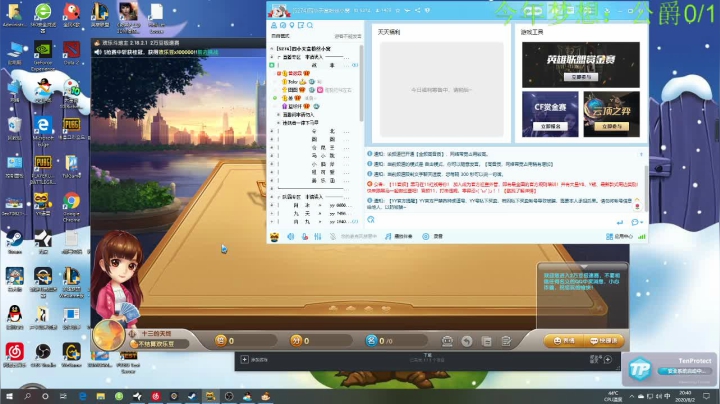Toggle 录音 recording in YY bottom bar
The image size is (720, 404).
click(432, 236)
